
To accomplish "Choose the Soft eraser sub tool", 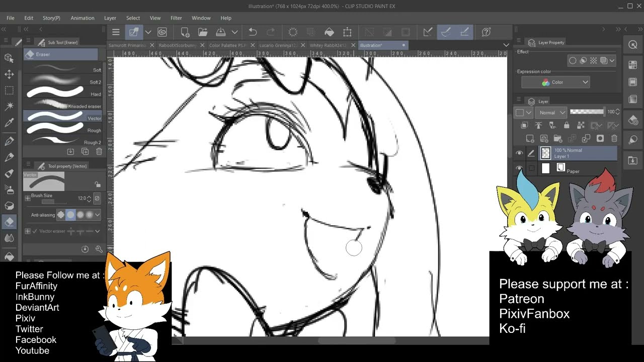I will tap(63, 68).
